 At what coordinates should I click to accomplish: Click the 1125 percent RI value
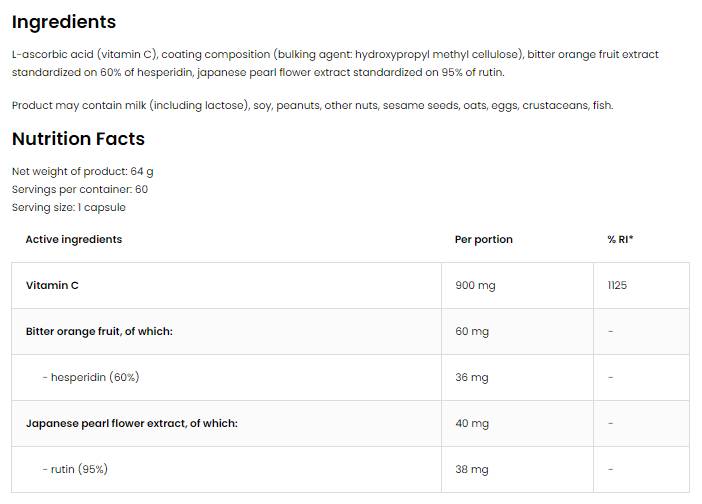tap(617, 285)
